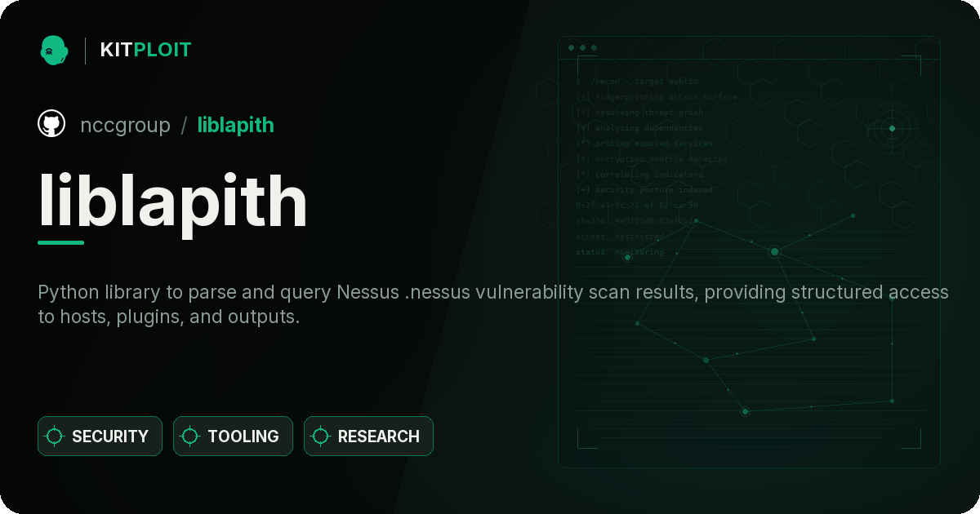Click the first dot in terminal title bar
The height and width of the screenshot is (514, 980).
click(x=571, y=48)
